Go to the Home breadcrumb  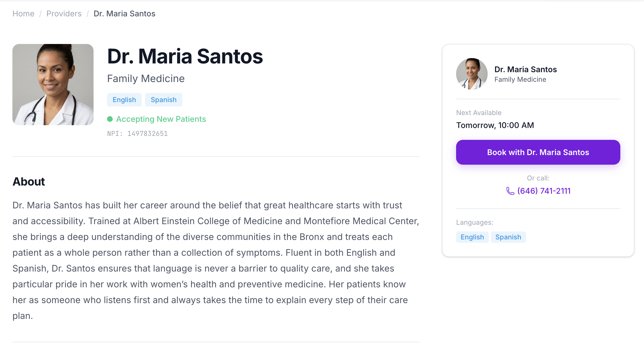[x=23, y=14]
